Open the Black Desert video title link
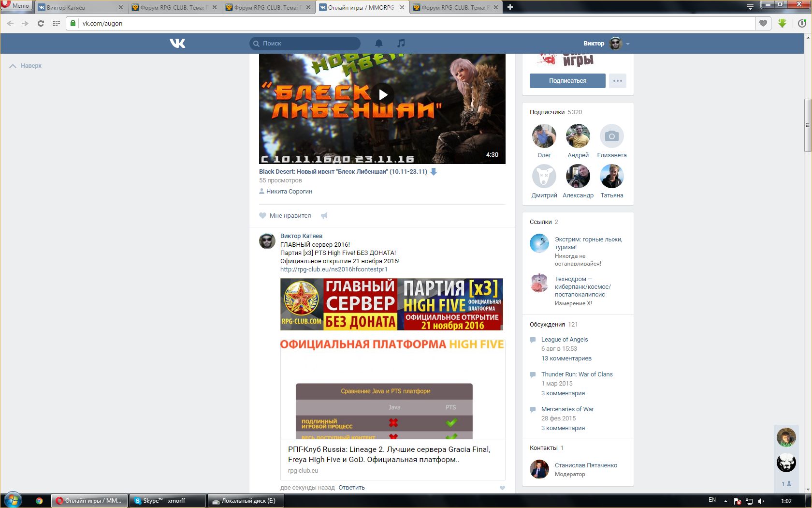Screen dimensions: 812x508 (343, 172)
